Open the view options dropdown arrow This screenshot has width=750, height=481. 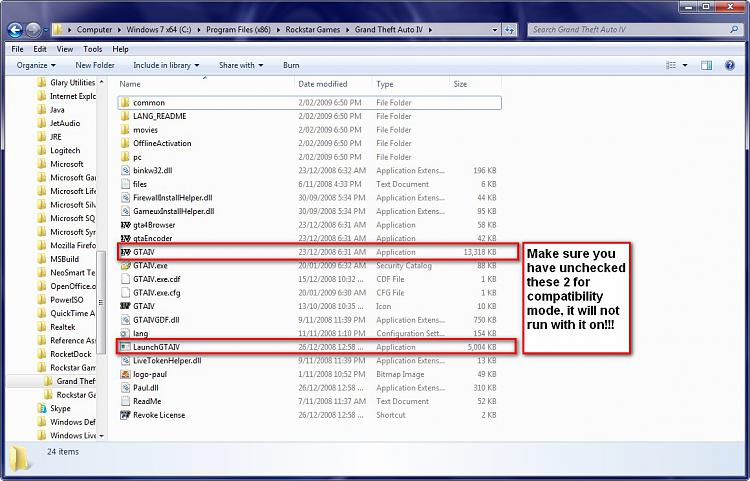pyautogui.click(x=685, y=65)
